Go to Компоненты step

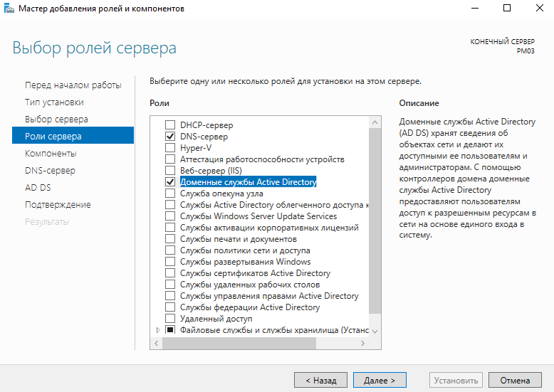[x=51, y=153]
